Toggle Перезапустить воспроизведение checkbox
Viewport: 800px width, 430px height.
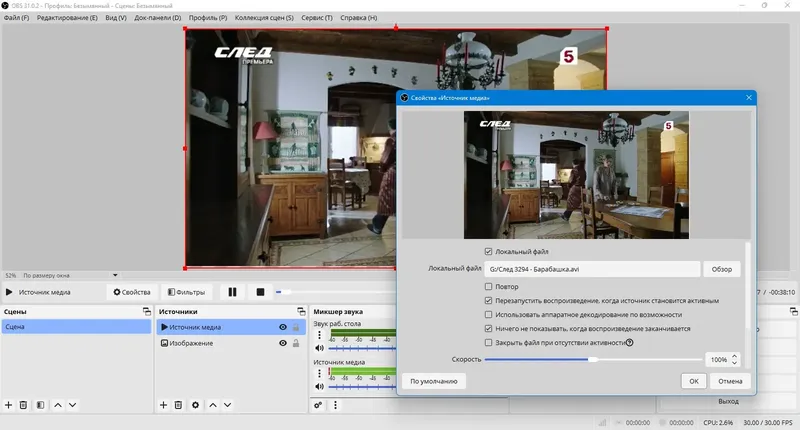coord(488,300)
